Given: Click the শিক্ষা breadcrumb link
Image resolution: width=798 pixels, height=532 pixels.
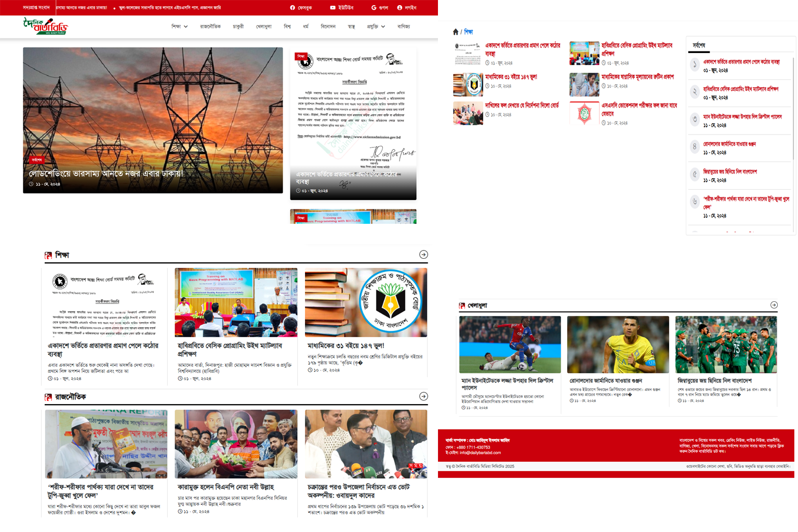Looking at the screenshot, I should coord(468,32).
